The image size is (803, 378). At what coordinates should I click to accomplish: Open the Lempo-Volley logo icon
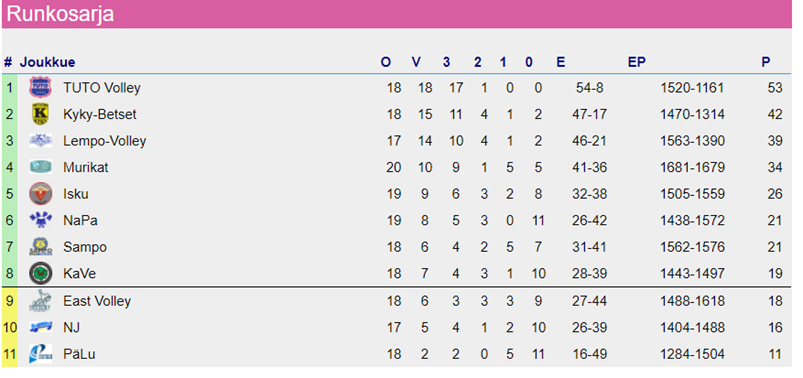pos(40,140)
